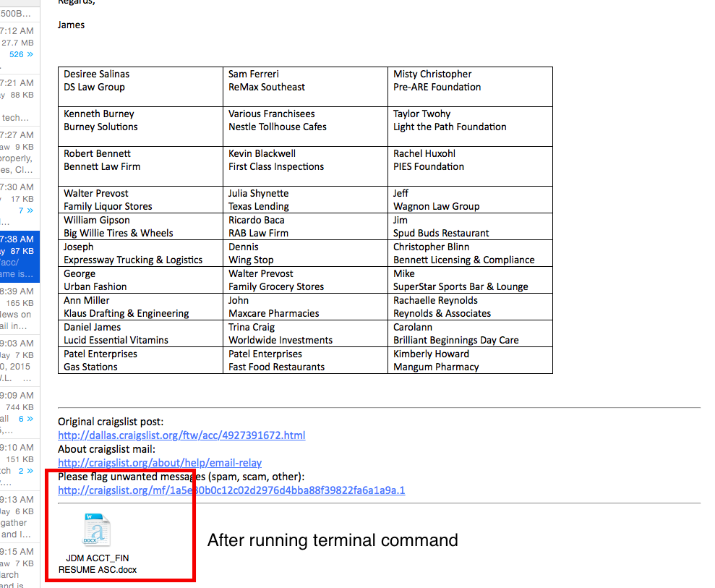Click cell 'Patel Enterprises Fast Food Restaurants'

(x=305, y=360)
